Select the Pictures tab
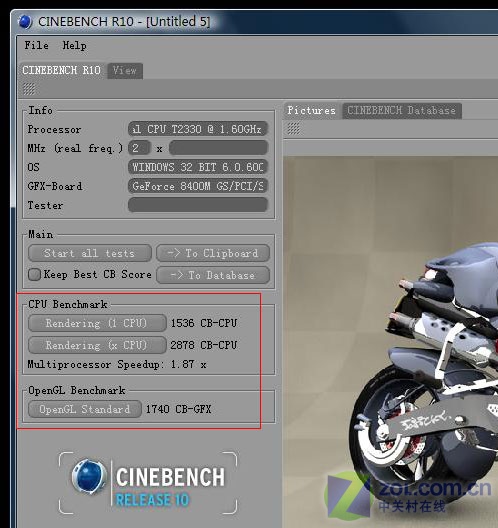The width and height of the screenshot is (498, 528). [311, 110]
